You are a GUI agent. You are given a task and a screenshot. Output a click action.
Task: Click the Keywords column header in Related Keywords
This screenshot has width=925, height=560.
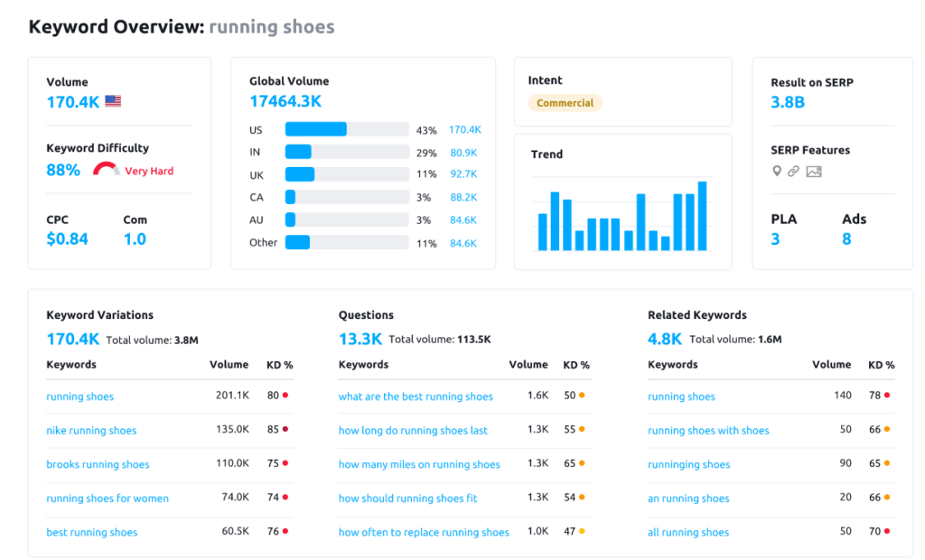coord(672,365)
